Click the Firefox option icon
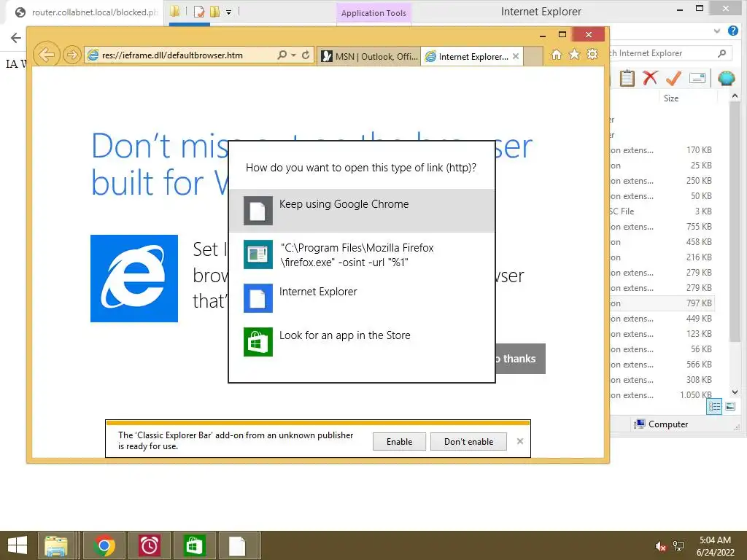The height and width of the screenshot is (560, 747). (x=258, y=254)
